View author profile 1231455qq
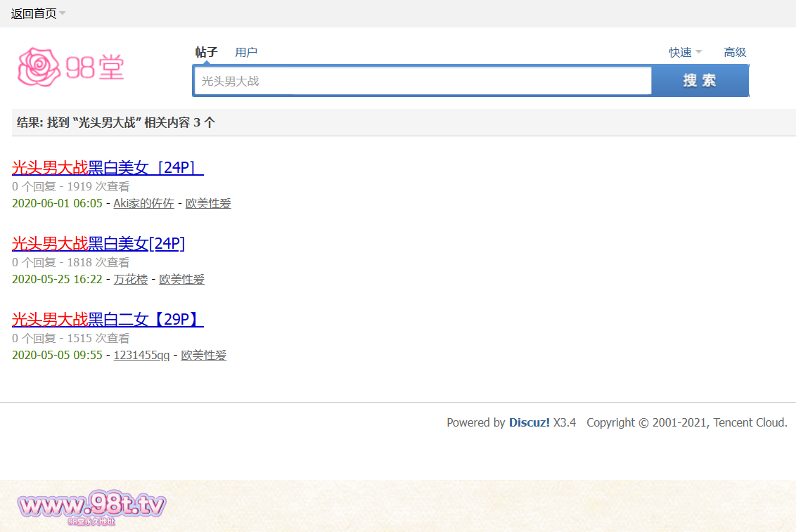 [141, 355]
